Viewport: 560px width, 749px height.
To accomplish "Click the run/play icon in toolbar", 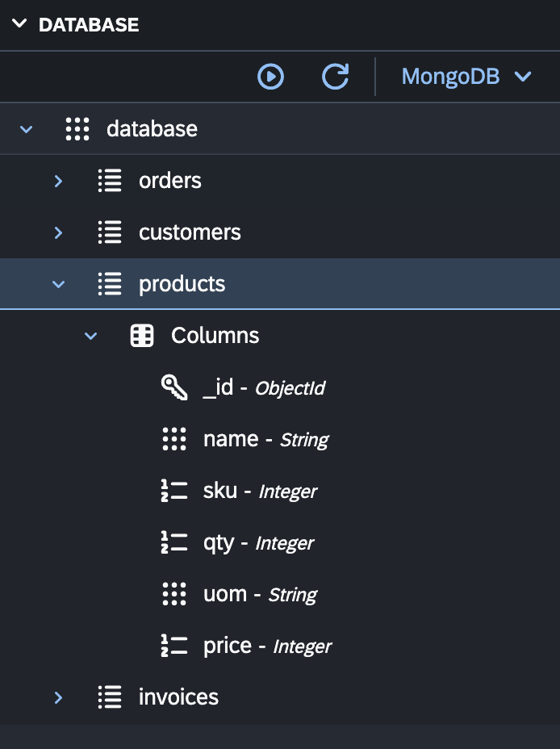I will coord(270,77).
